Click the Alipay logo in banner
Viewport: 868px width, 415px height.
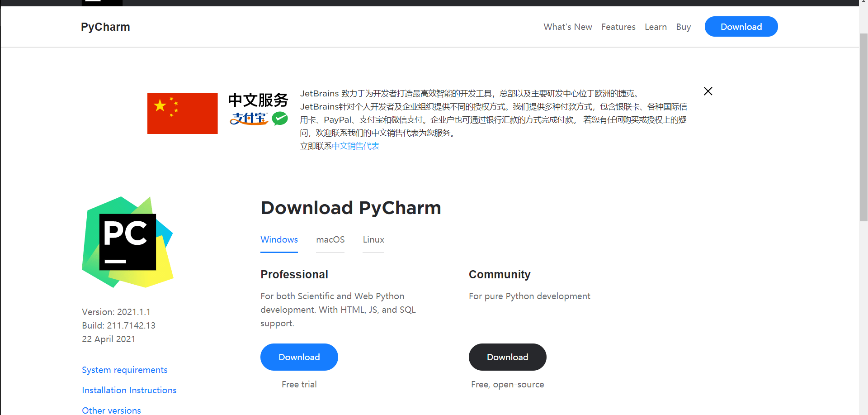(249, 119)
